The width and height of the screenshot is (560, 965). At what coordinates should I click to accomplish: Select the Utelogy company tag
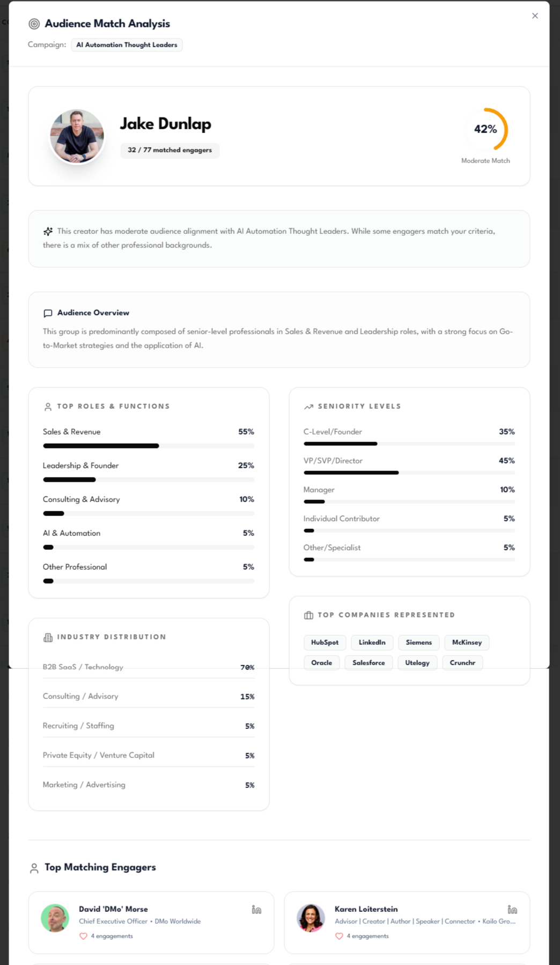(417, 662)
